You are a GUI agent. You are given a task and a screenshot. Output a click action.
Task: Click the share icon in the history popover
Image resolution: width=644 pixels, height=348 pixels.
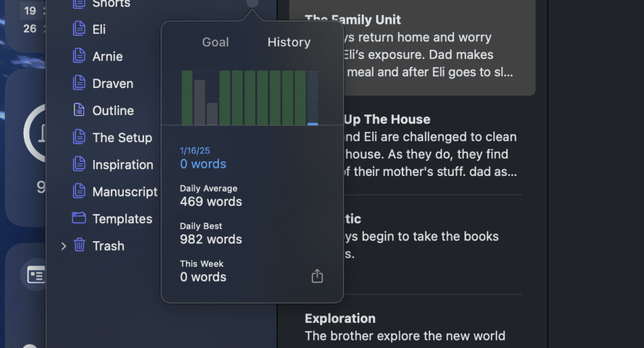pyautogui.click(x=317, y=276)
